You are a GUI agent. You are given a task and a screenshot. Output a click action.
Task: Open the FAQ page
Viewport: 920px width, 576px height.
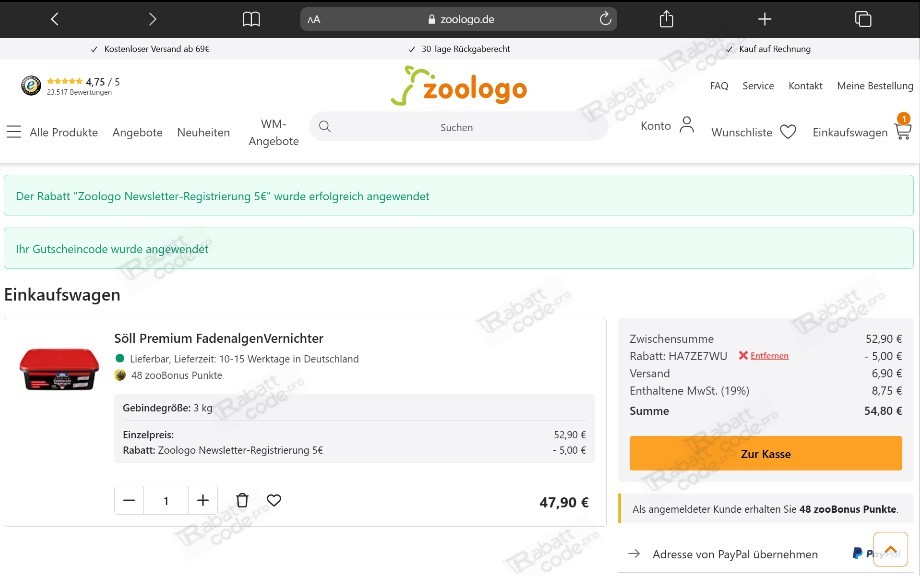[x=719, y=86]
